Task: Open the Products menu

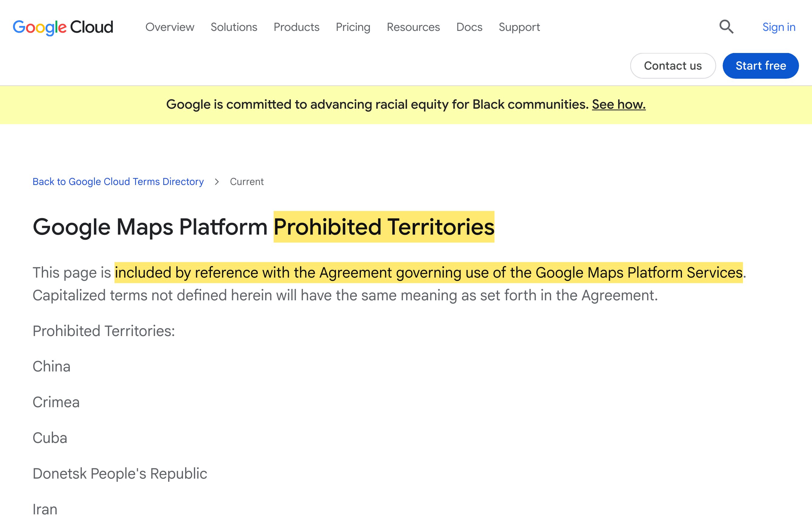Action: 296,27
